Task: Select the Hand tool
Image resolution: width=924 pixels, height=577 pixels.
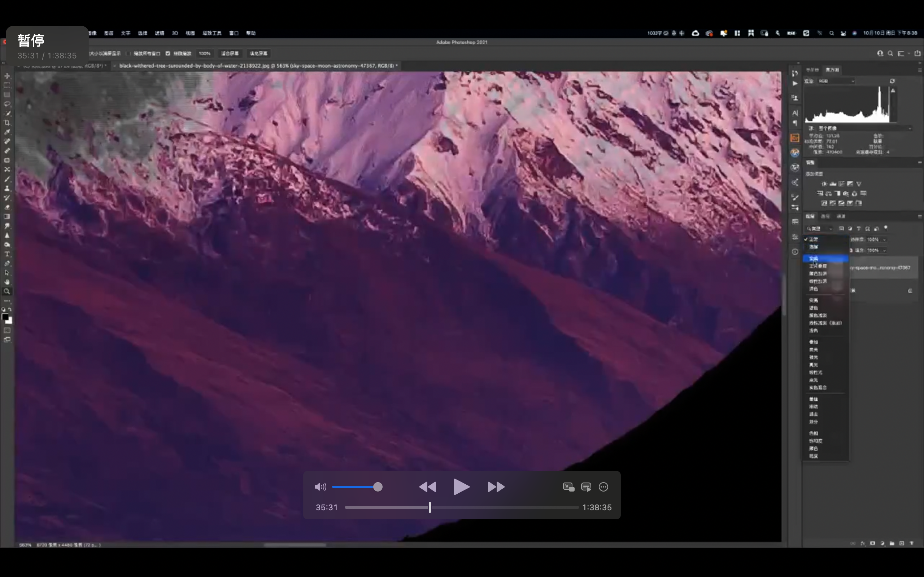Action: (x=7, y=282)
